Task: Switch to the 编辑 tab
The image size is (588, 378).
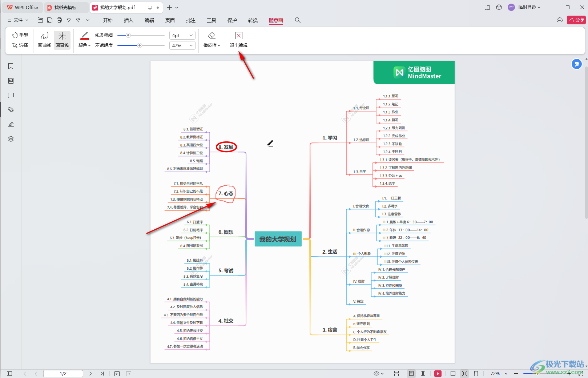Action: click(x=149, y=20)
